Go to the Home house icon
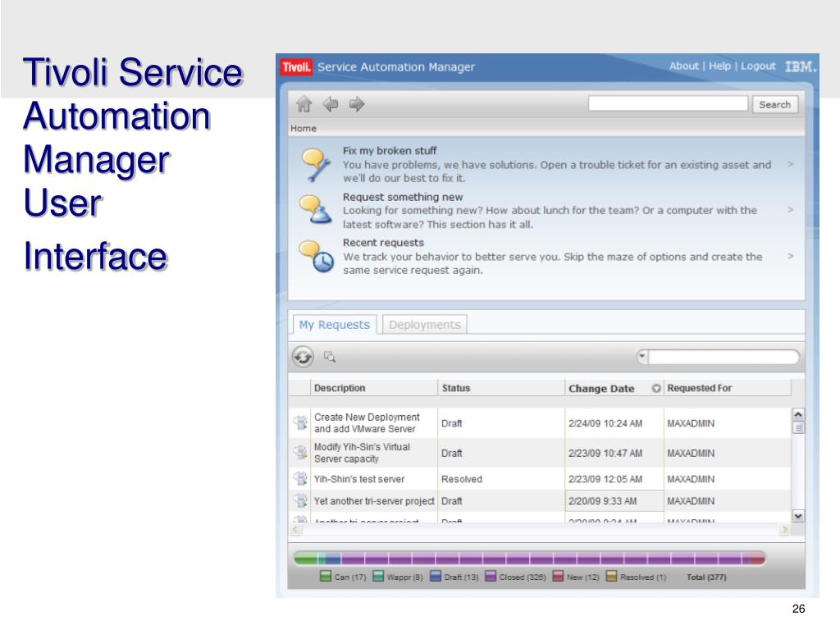 [x=304, y=104]
